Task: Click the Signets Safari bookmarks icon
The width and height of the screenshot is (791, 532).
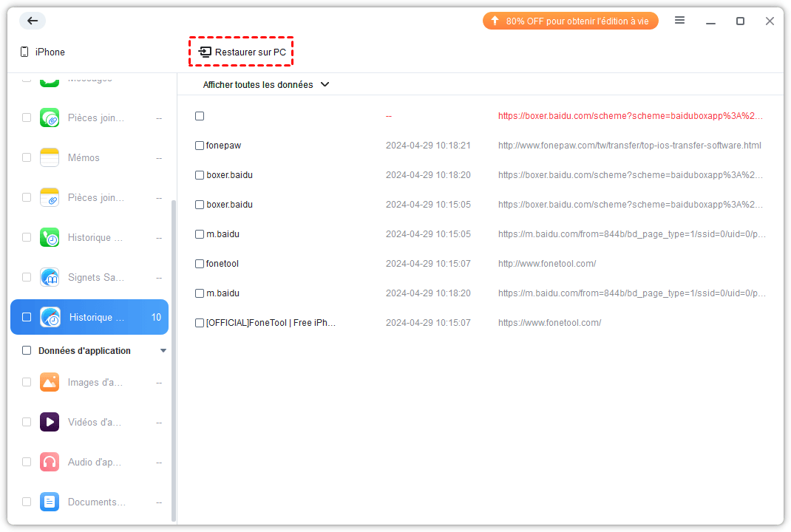Action: point(50,277)
